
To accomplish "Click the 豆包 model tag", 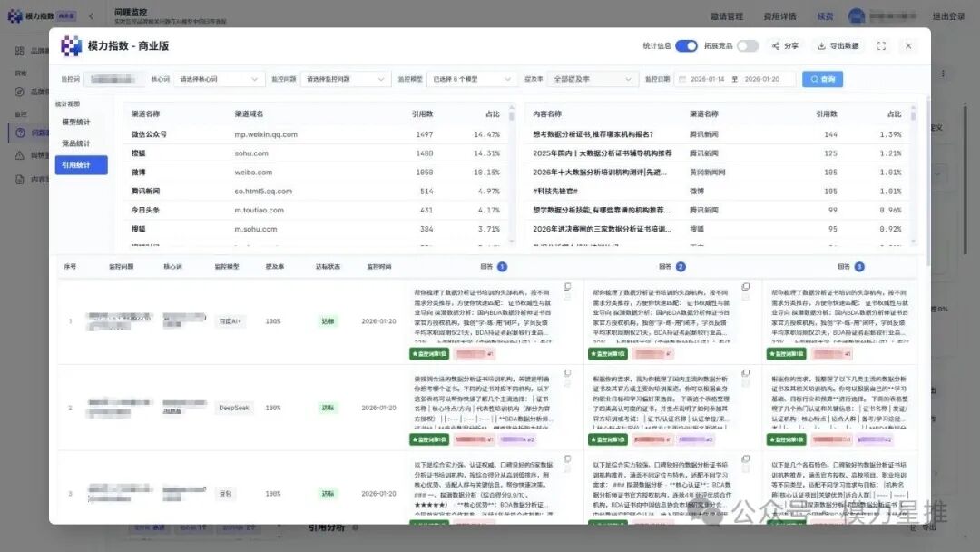I will [x=226, y=494].
